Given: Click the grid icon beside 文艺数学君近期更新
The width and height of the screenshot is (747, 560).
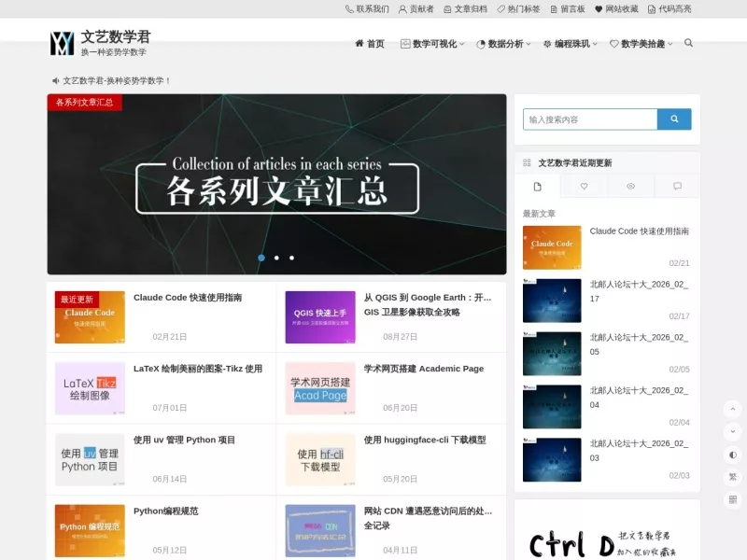Looking at the screenshot, I should click(527, 162).
